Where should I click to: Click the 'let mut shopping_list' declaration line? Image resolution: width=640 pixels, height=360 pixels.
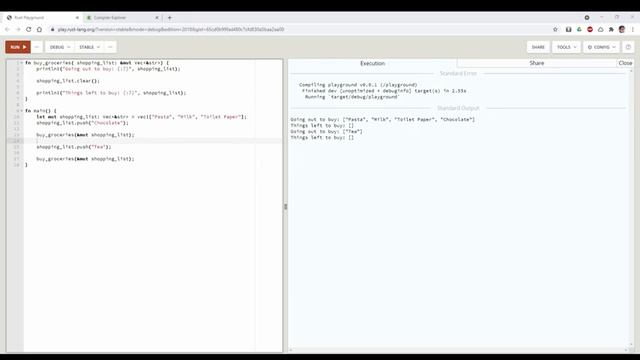click(x=141, y=117)
